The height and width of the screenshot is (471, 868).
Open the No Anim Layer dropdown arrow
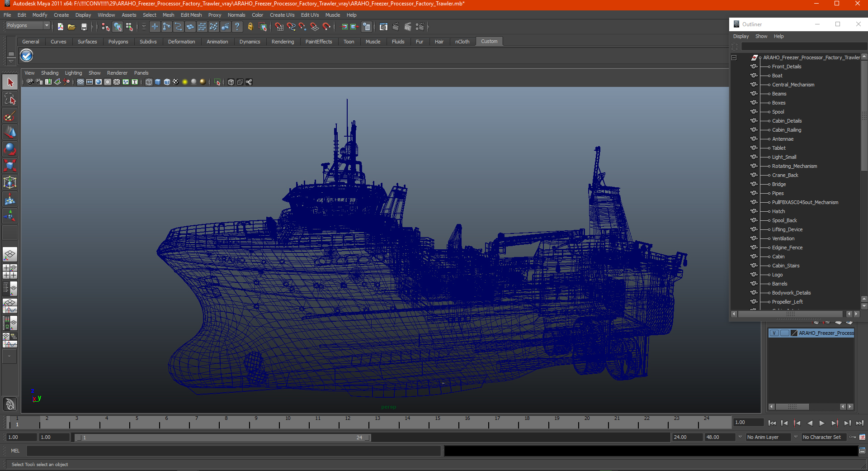tap(741, 437)
